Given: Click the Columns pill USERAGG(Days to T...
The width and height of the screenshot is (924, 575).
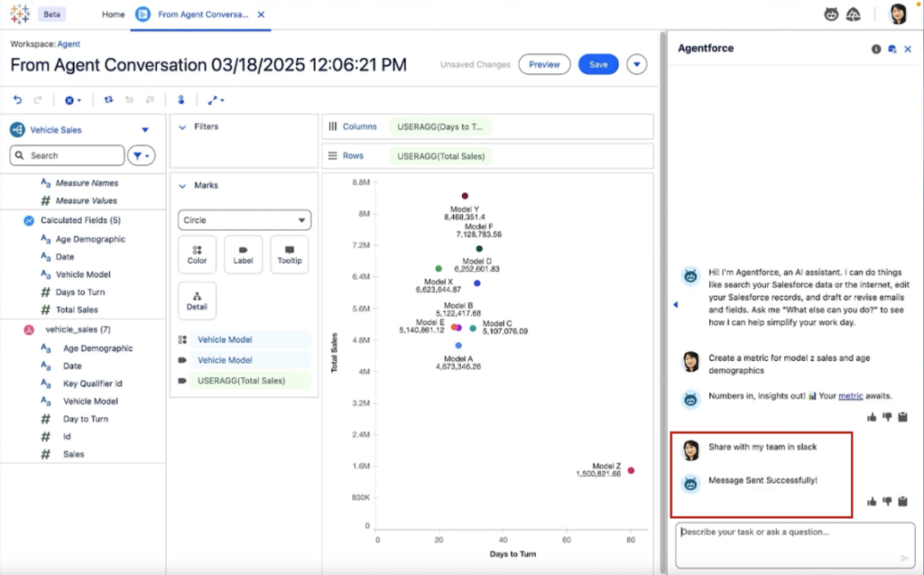Looking at the screenshot, I should click(x=439, y=126).
